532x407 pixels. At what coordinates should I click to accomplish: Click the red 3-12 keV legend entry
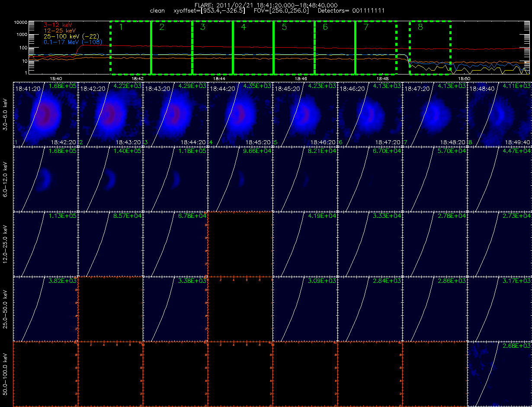pyautogui.click(x=59, y=26)
